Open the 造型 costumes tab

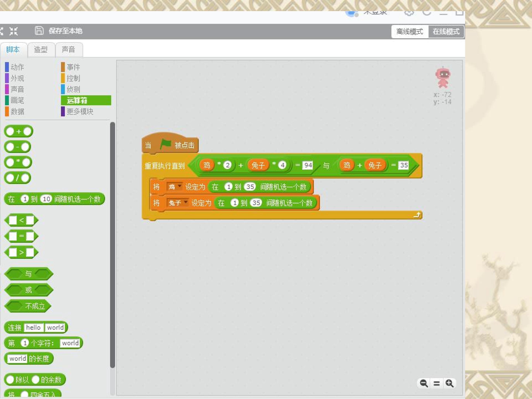pyautogui.click(x=41, y=50)
